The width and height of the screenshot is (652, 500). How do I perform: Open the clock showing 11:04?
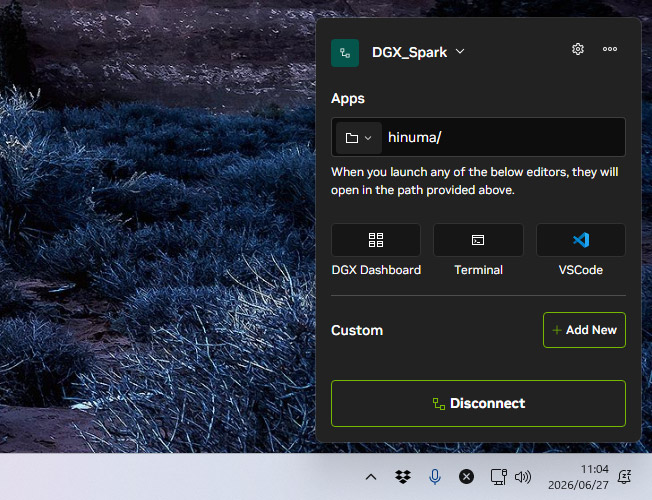coord(578,477)
